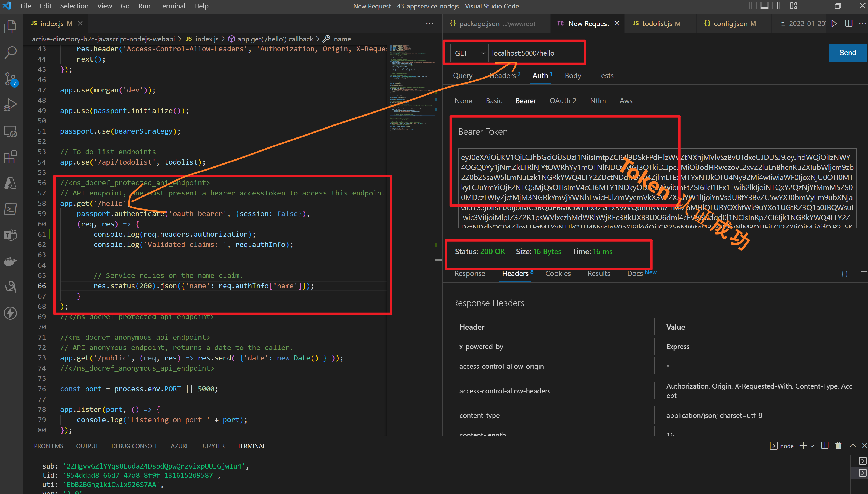
Task: Split the terminal
Action: point(825,446)
